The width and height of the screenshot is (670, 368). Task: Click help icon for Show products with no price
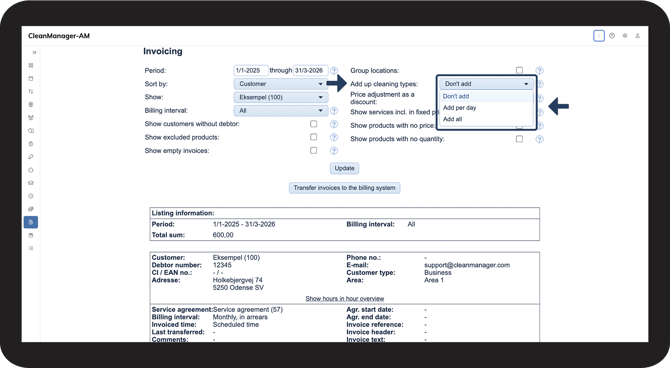[540, 126]
